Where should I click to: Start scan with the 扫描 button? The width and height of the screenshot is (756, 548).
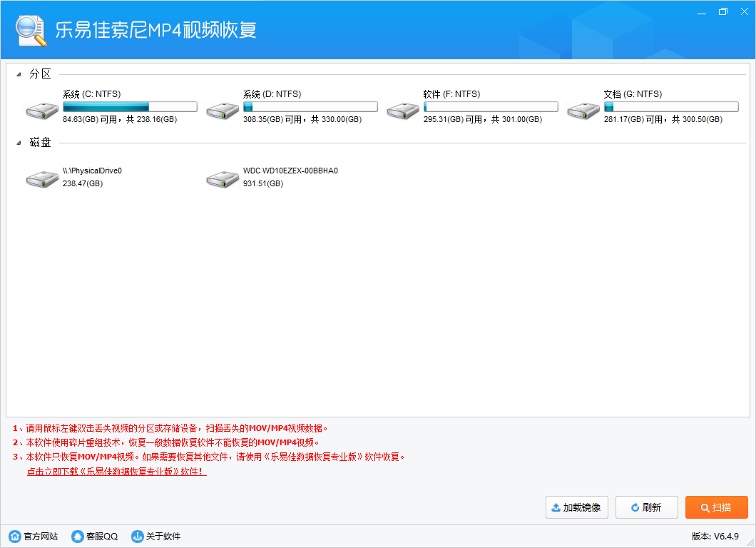(717, 507)
